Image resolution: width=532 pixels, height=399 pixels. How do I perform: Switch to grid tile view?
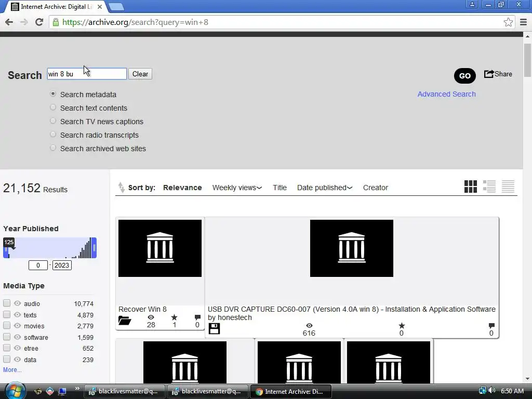(471, 187)
